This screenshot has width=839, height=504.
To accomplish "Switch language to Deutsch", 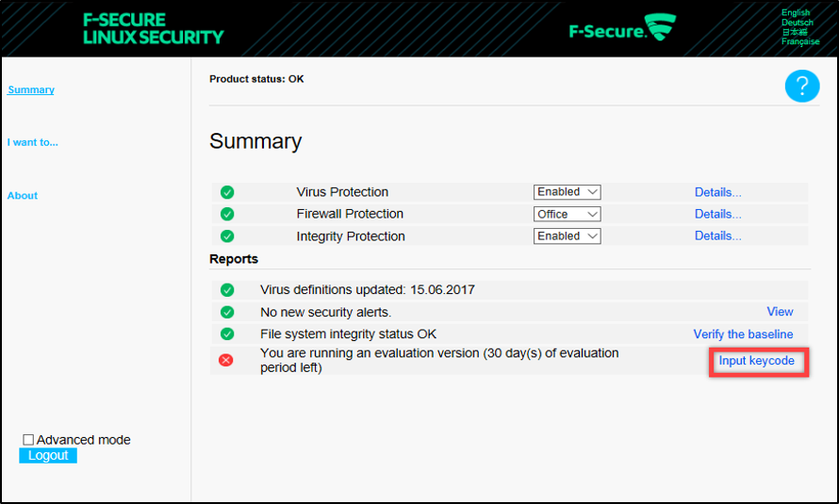I will point(797,23).
